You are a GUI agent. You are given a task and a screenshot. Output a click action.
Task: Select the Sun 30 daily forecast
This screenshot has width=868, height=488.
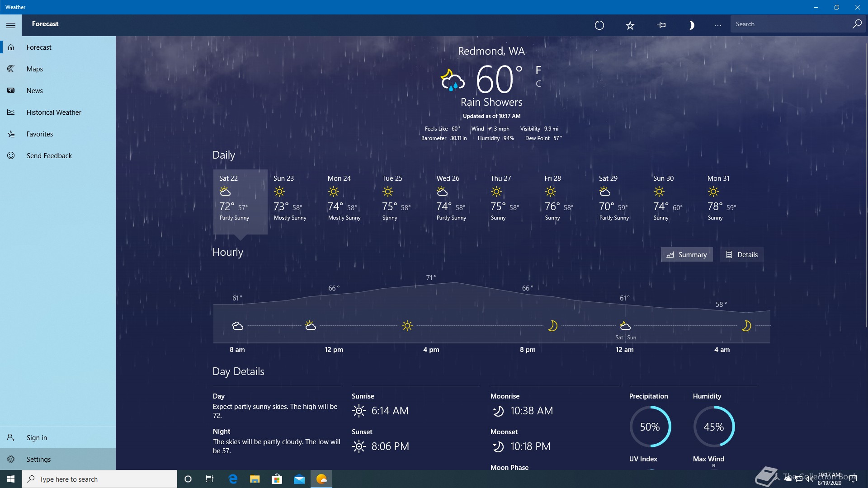tap(674, 202)
